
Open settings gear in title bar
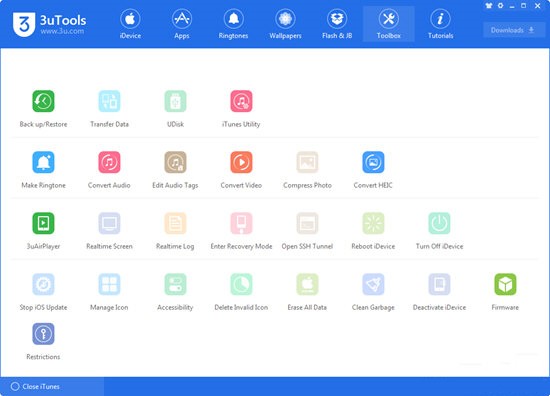pos(501,6)
